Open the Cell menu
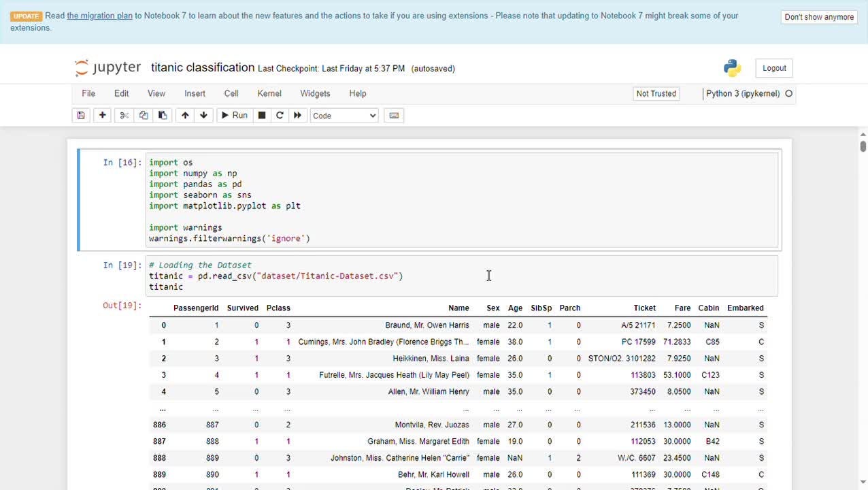The height and width of the screenshot is (490, 868). 231,94
